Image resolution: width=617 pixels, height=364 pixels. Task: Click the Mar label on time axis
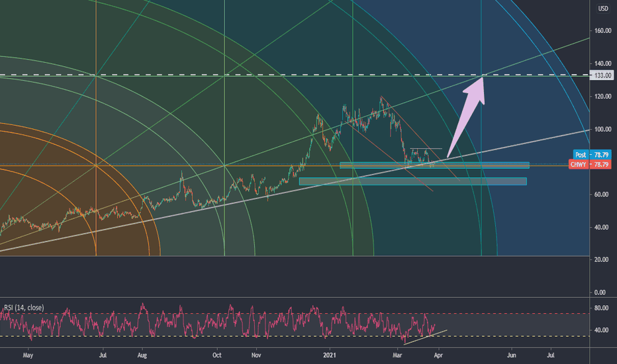pos(397,355)
